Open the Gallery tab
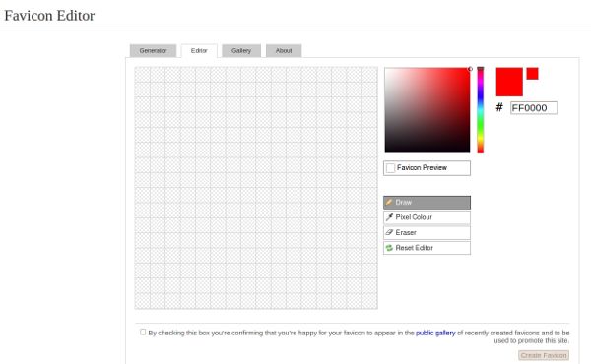This screenshot has width=591, height=364. pyautogui.click(x=241, y=51)
